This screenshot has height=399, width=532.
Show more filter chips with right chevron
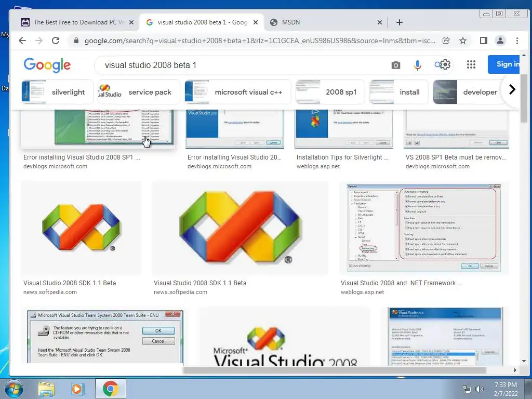pos(512,89)
